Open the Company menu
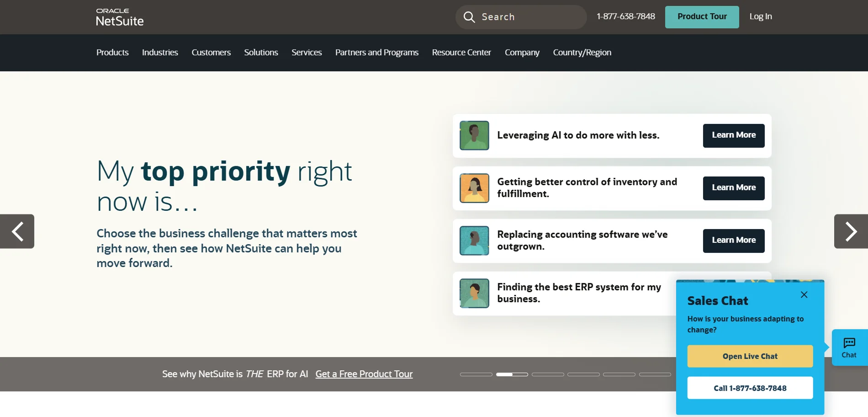Viewport: 868px width, 417px height. [522, 53]
